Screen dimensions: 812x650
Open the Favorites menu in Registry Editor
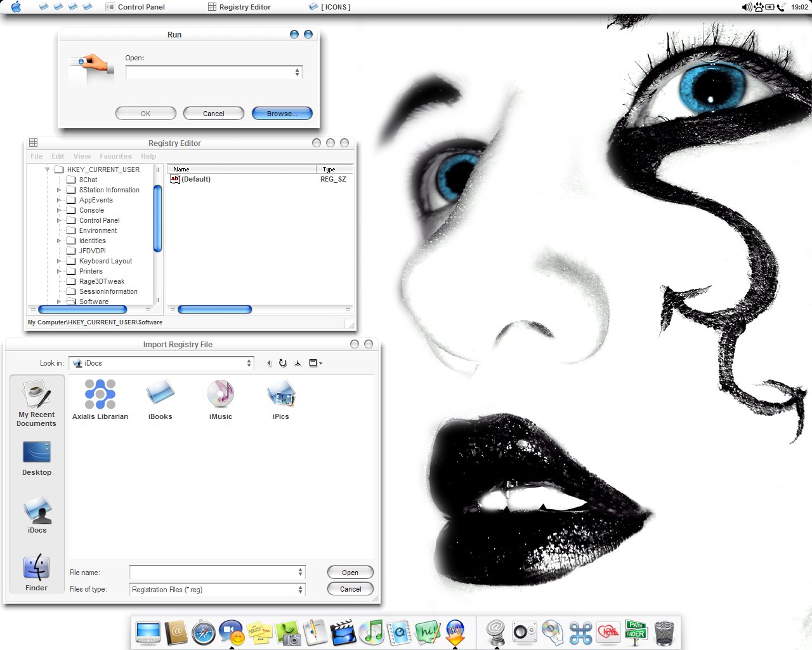[x=115, y=156]
